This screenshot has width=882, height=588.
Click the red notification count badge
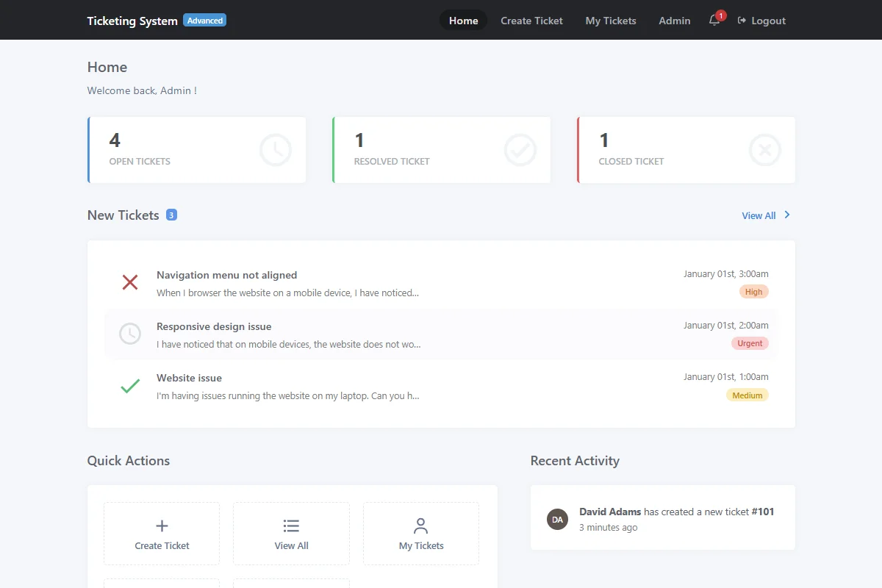click(721, 15)
